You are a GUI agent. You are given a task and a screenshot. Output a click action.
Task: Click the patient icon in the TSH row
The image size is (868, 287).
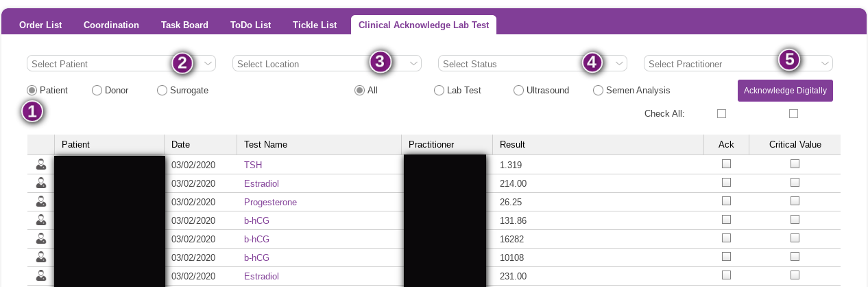click(41, 165)
